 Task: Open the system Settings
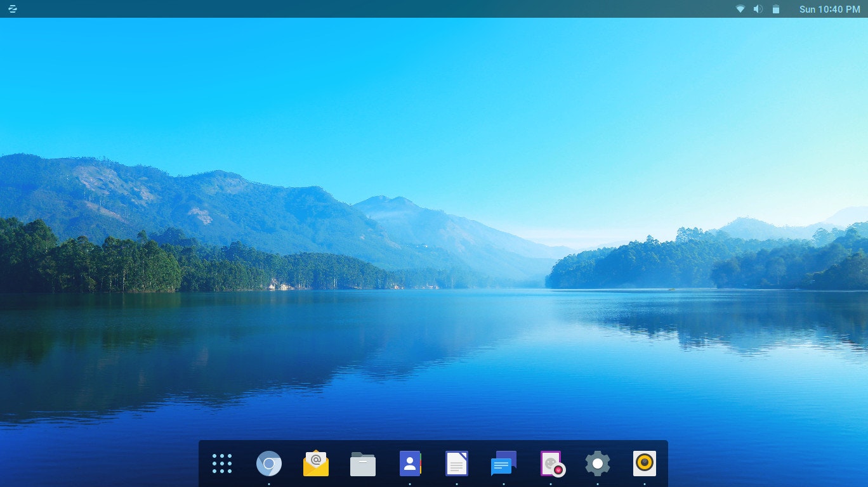coord(597,464)
